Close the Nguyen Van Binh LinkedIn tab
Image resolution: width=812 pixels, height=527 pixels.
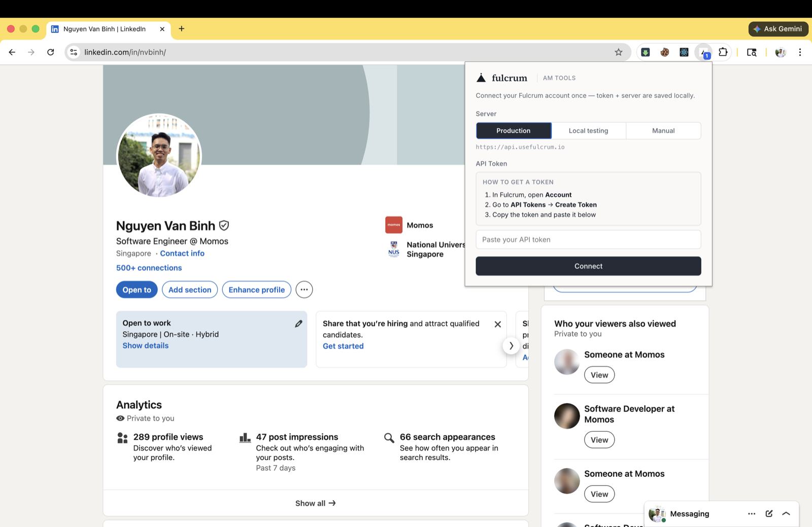tap(162, 29)
